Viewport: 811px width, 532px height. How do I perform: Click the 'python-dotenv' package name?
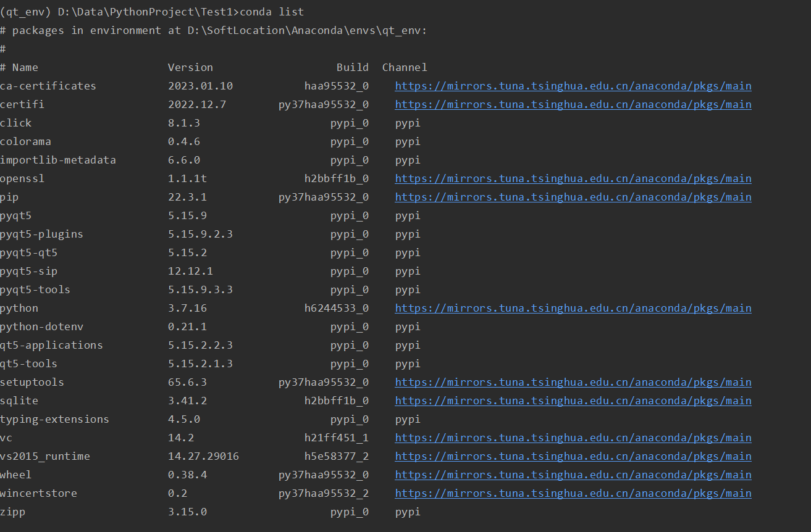pyautogui.click(x=41, y=326)
